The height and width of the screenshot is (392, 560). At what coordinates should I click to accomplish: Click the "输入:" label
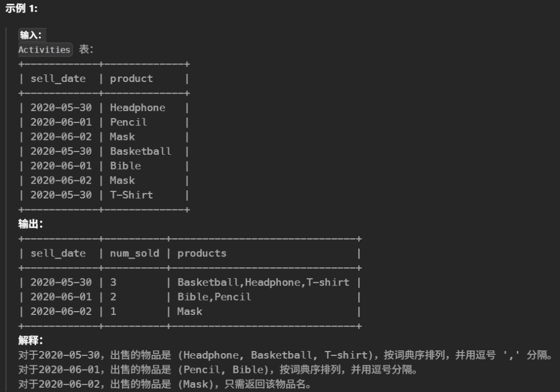point(31,36)
